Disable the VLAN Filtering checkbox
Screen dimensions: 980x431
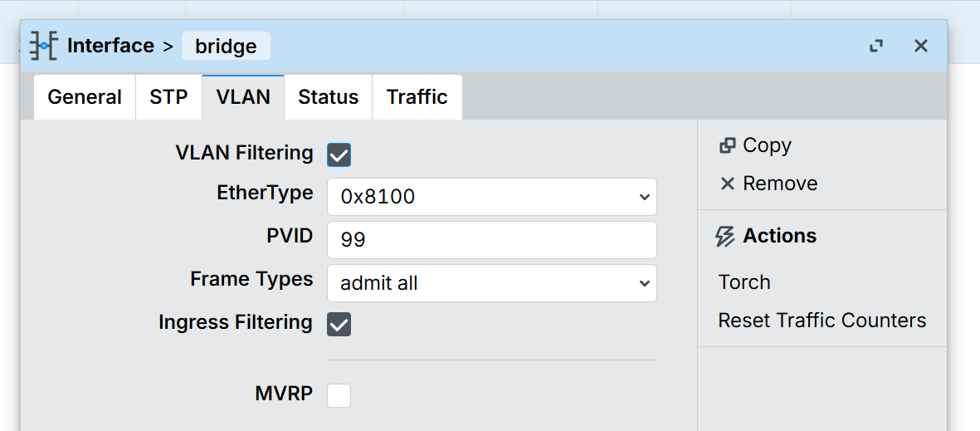pyautogui.click(x=339, y=154)
